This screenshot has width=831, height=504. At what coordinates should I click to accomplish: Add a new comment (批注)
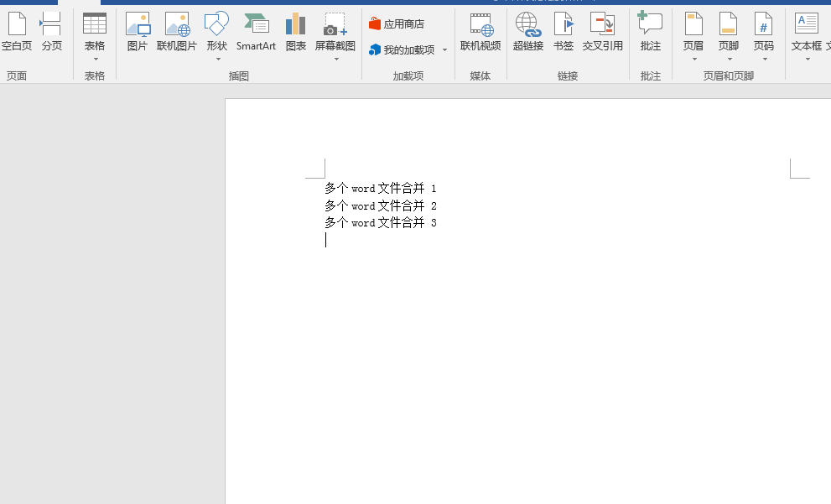tap(650, 32)
